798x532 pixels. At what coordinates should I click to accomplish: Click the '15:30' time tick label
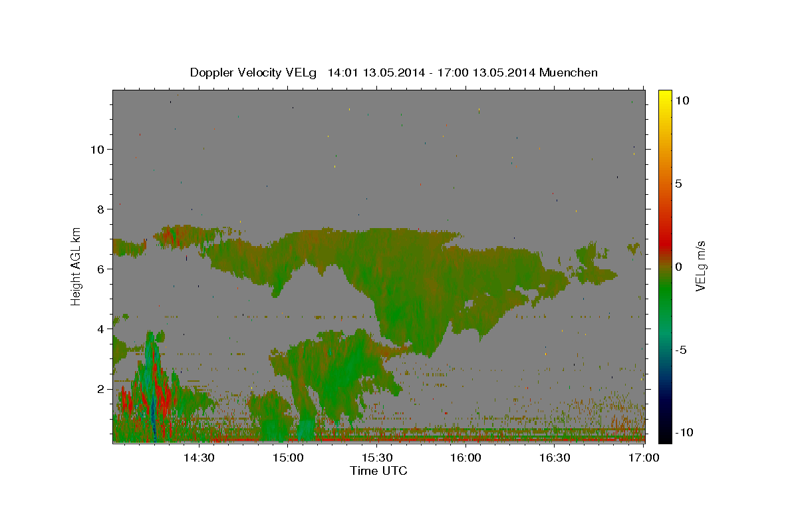pos(377,458)
